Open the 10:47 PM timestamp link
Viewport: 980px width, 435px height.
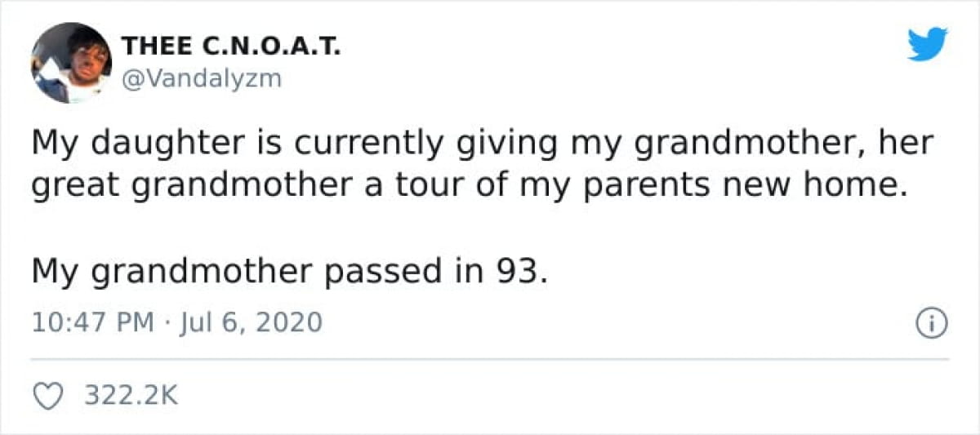[x=92, y=323]
